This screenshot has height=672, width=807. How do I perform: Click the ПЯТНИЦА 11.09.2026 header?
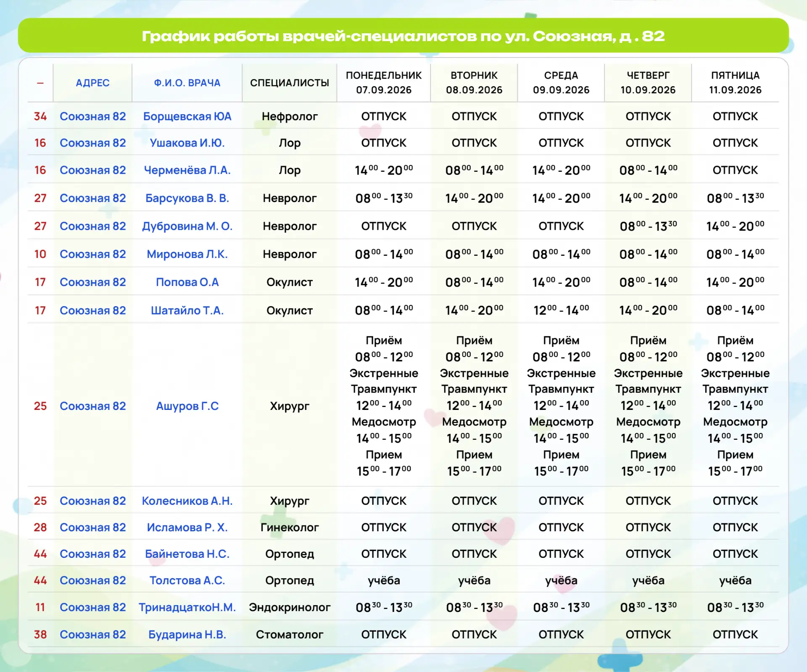click(x=735, y=82)
